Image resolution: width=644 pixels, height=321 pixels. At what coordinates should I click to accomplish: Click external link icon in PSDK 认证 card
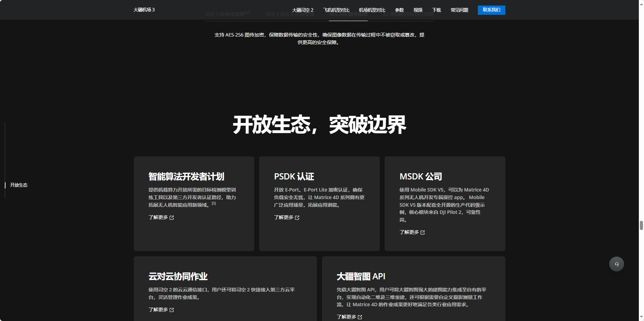tap(297, 218)
